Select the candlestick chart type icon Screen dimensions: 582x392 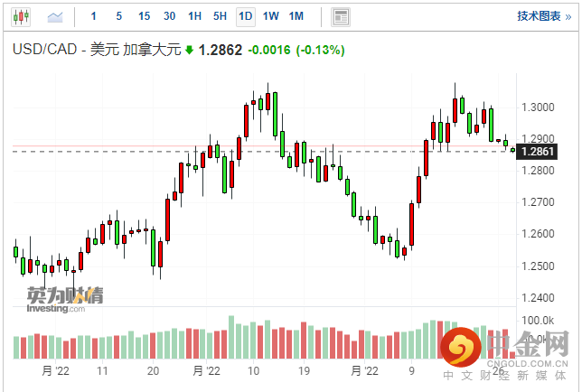click(x=20, y=16)
